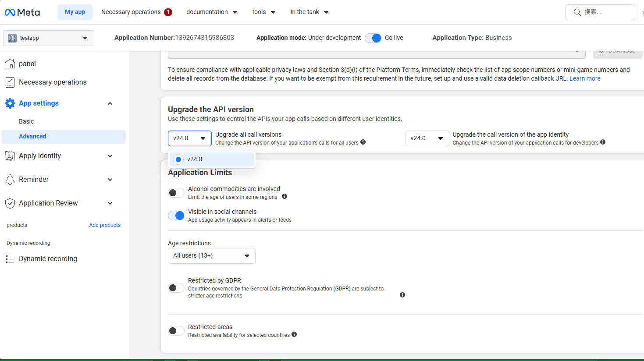Viewport: 644px width, 361px height.
Task: Open the Learn more link
Action: (x=585, y=79)
